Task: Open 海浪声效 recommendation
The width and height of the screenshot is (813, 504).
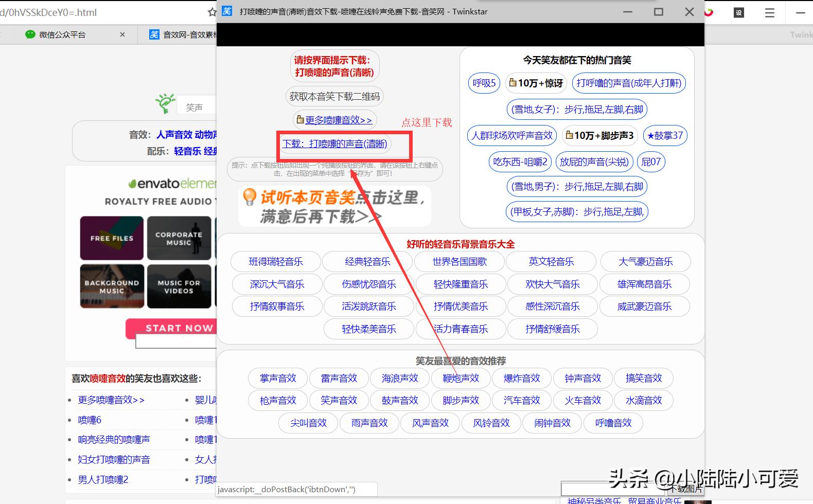Action: coord(400,379)
